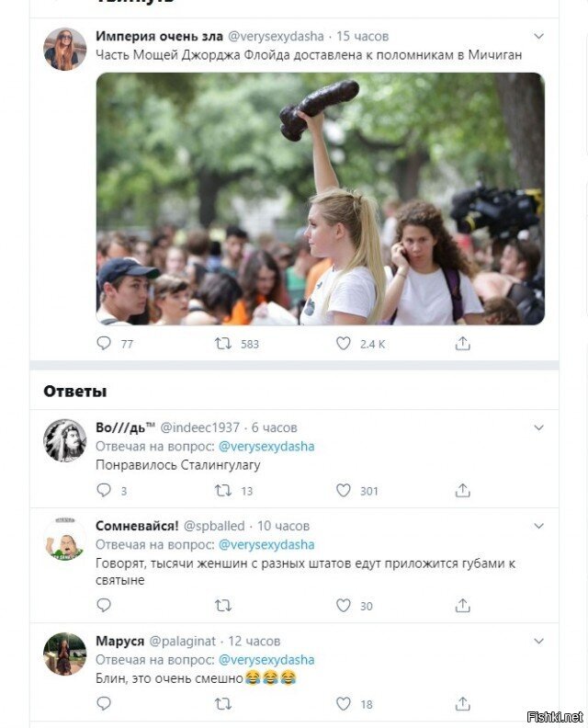Open chevron menu on Во///дь reply

point(538,427)
